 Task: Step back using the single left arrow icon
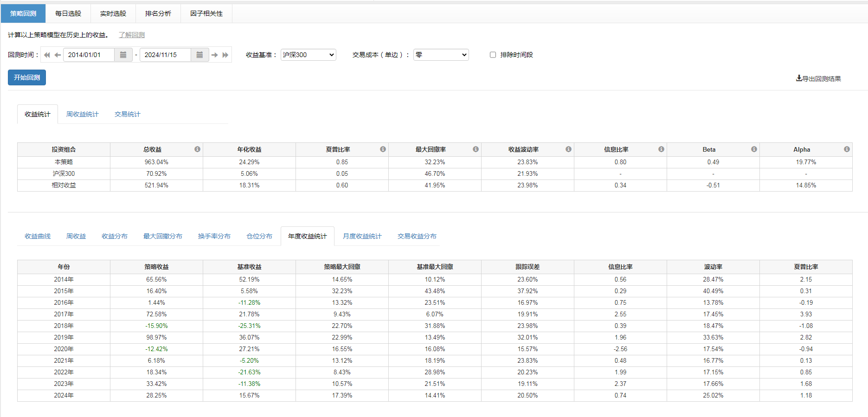coord(58,55)
